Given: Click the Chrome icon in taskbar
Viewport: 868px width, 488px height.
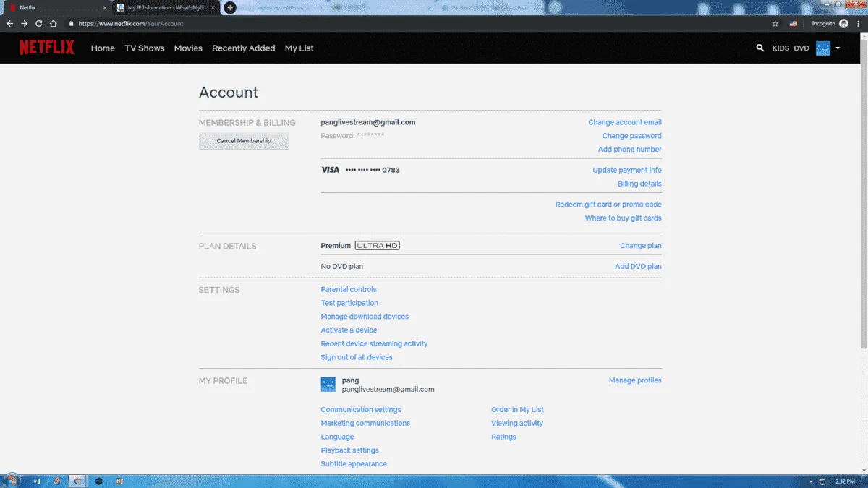Looking at the screenshot, I should [77, 481].
